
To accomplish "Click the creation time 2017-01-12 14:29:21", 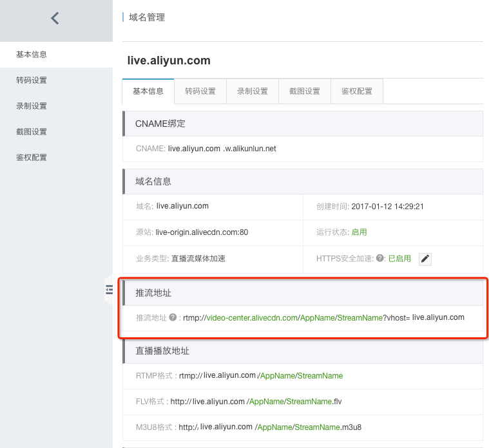I will tap(387, 207).
